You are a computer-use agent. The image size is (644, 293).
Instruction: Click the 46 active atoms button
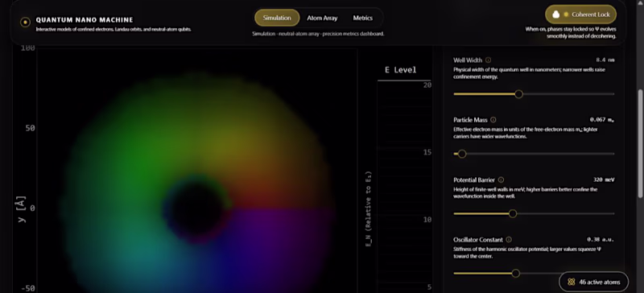coord(593,282)
